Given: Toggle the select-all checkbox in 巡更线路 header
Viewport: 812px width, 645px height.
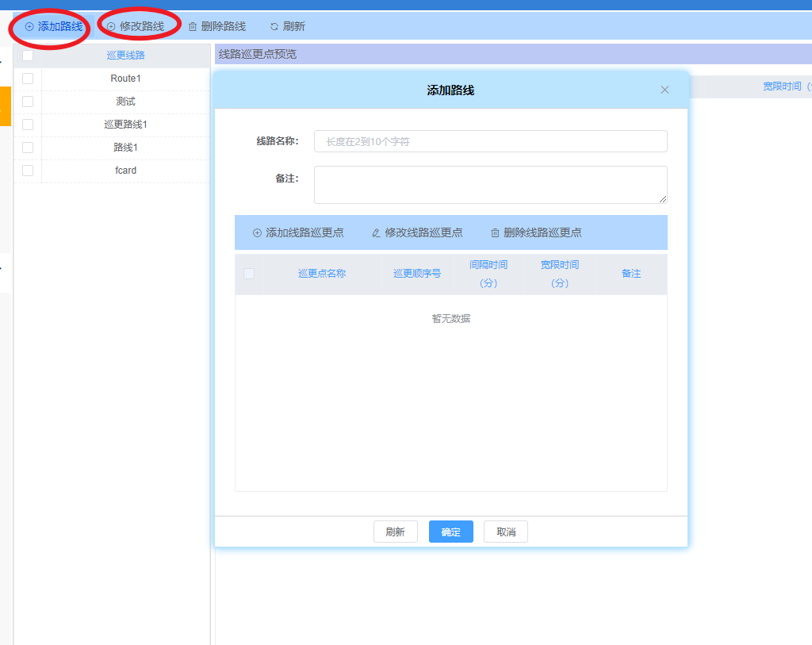Looking at the screenshot, I should (28, 56).
